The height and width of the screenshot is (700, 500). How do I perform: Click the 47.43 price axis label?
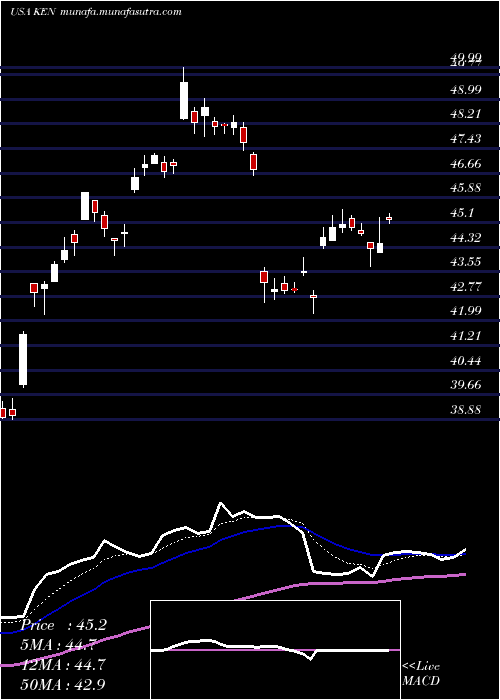(467, 139)
